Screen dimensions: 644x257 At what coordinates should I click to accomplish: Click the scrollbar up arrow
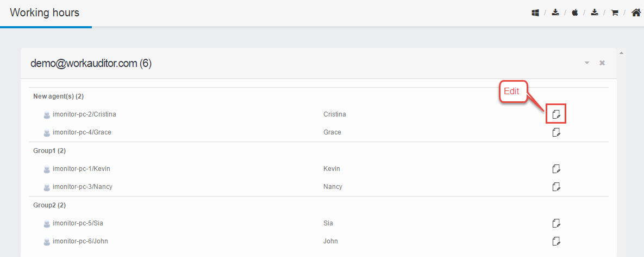pos(621,53)
